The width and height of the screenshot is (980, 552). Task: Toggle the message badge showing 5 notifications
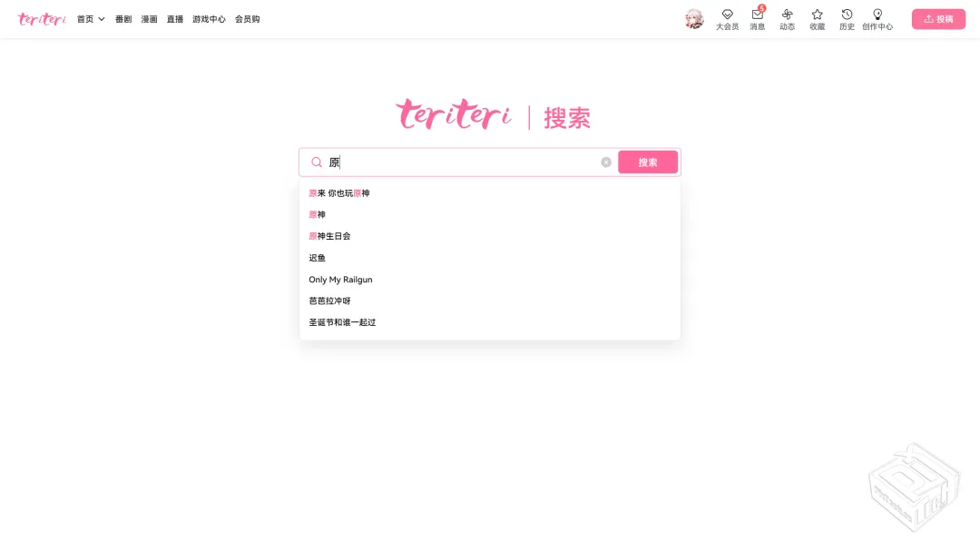tap(763, 8)
